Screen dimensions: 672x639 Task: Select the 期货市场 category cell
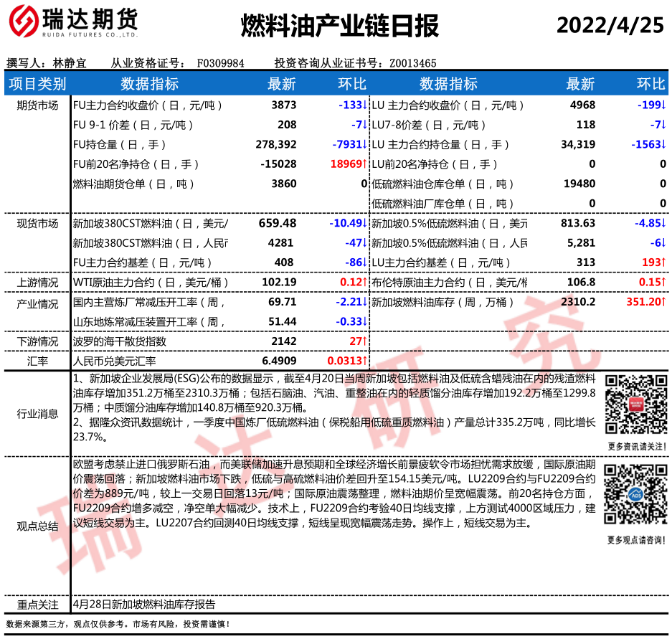37,105
